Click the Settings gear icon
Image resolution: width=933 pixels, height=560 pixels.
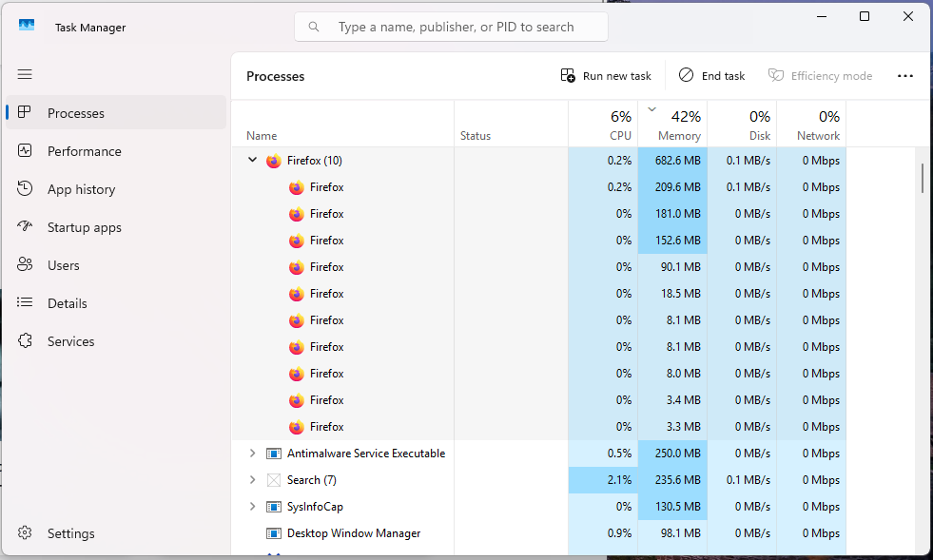click(x=25, y=532)
